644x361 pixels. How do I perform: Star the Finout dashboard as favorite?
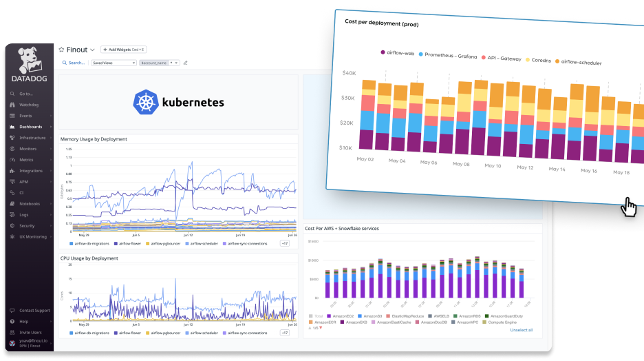(62, 50)
